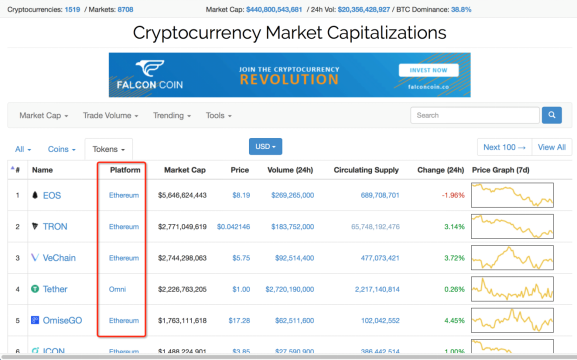Image resolution: width=577 pixels, height=360 pixels.
Task: Click the sort arrow beside # column
Action: click(13, 168)
